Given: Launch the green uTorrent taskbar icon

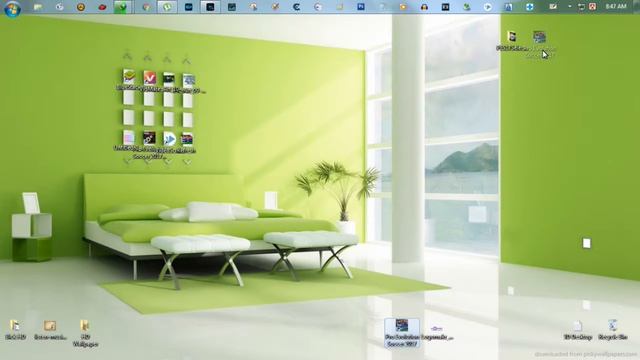Looking at the screenshot, I should pyautogui.click(x=167, y=7).
